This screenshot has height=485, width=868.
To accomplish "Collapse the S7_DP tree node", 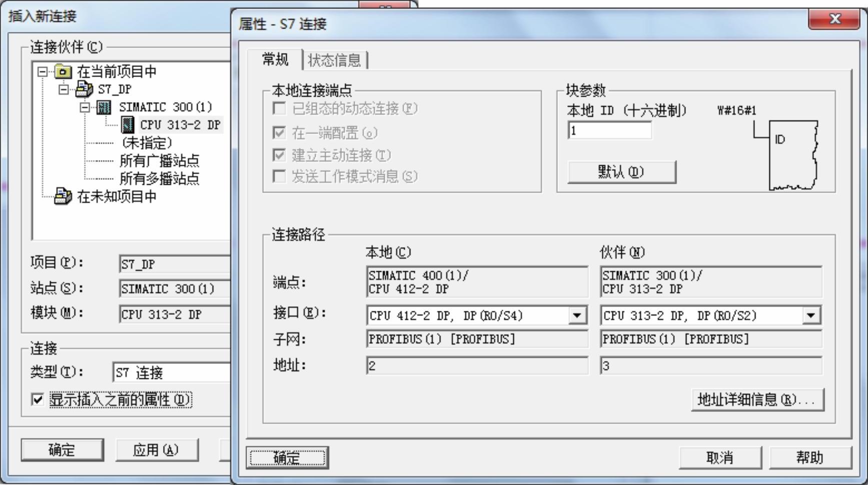I will point(64,90).
